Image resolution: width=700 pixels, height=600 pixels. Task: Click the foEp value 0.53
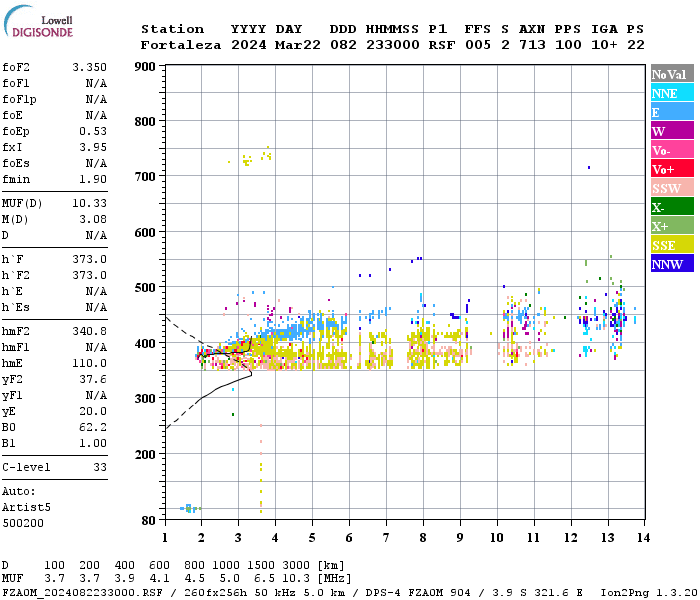[93, 131]
